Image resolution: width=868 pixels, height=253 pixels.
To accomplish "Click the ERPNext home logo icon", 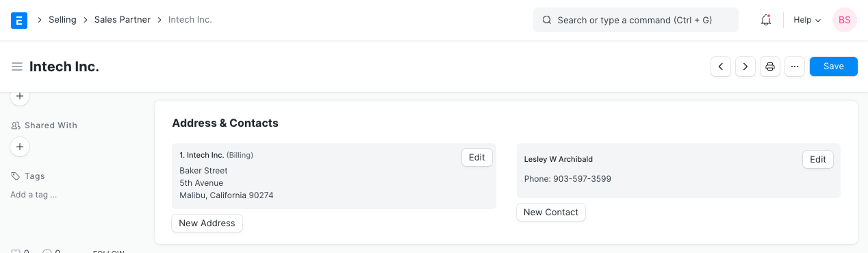I will [19, 20].
